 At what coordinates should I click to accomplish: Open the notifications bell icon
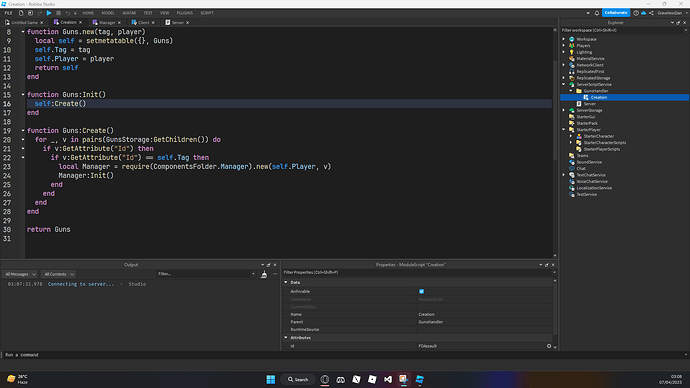(597, 13)
